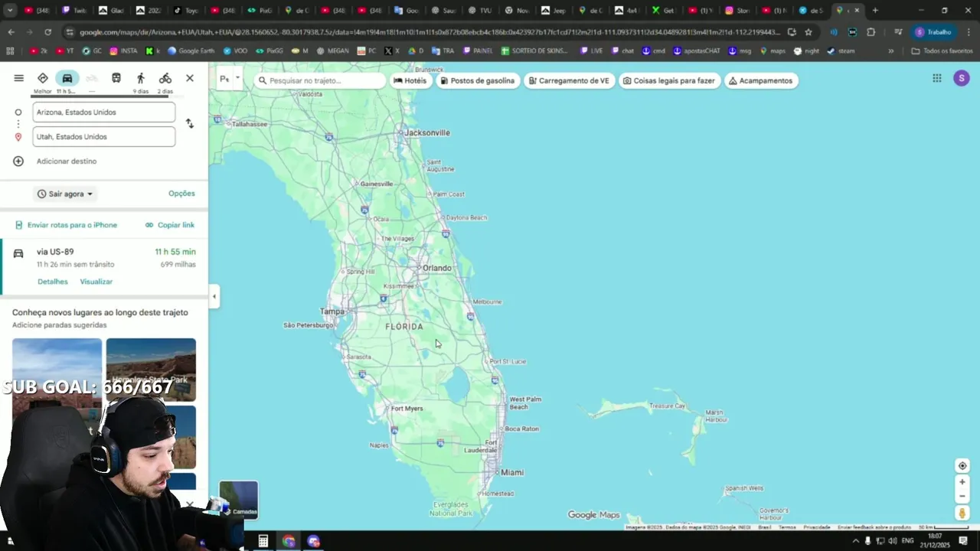Switch to cycling travel mode

pyautogui.click(x=165, y=78)
